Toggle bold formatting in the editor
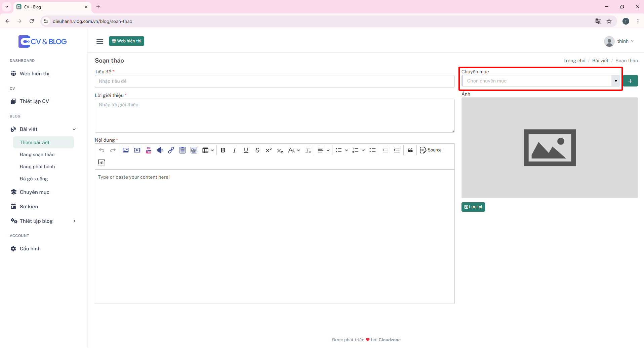Screen dimensions: 644x348 point(223,150)
